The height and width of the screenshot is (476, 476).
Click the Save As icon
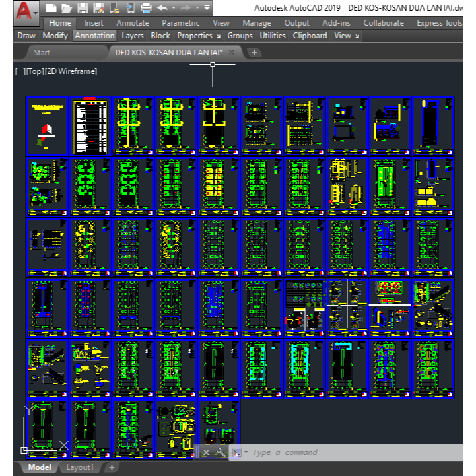coord(98,8)
